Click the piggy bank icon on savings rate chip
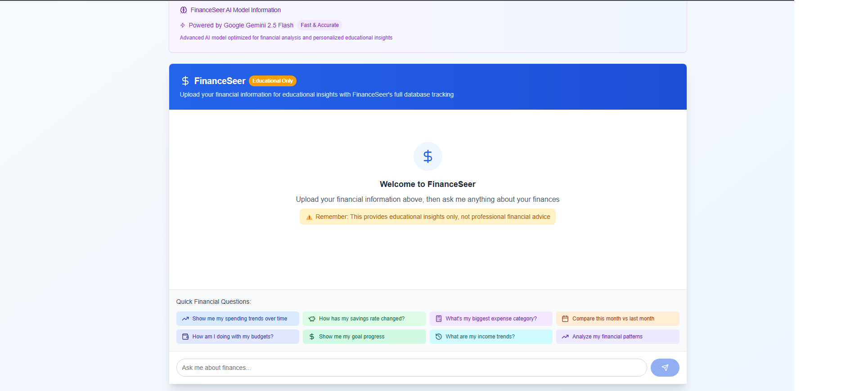Screen dimensions: 868x391 312,319
